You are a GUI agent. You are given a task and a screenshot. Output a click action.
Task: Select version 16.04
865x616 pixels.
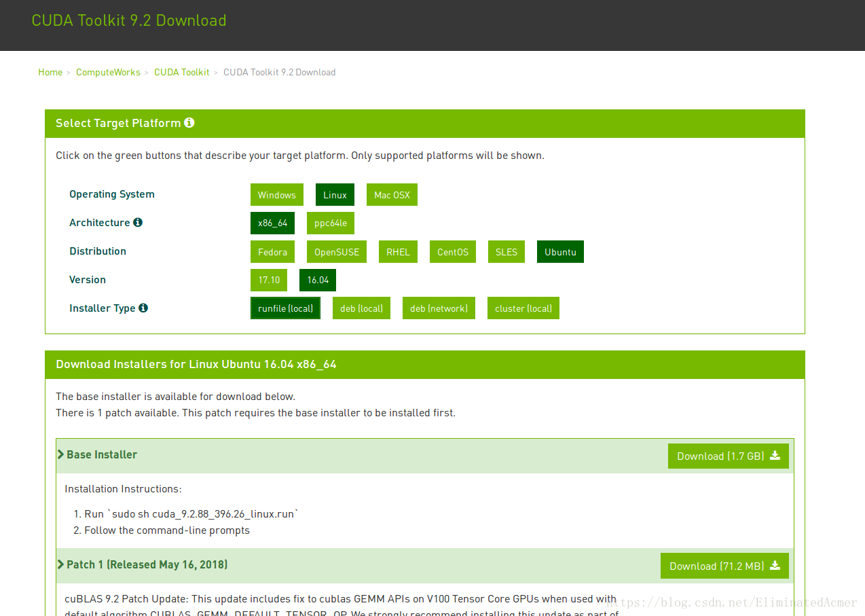(x=318, y=280)
